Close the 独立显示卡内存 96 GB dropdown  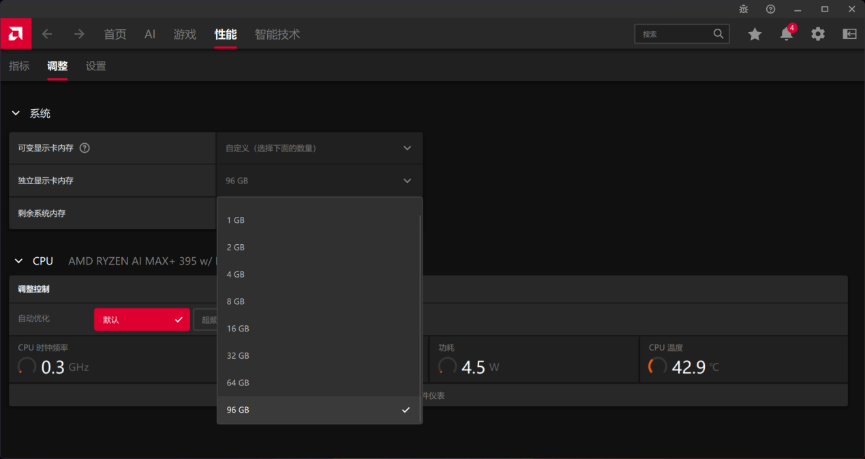pyautogui.click(x=319, y=180)
